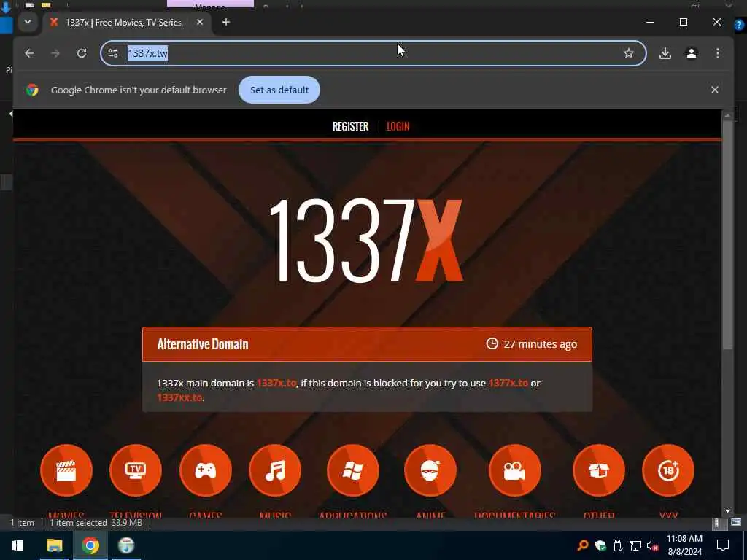
Task: Bookmark this page with the star icon
Action: coord(629,53)
